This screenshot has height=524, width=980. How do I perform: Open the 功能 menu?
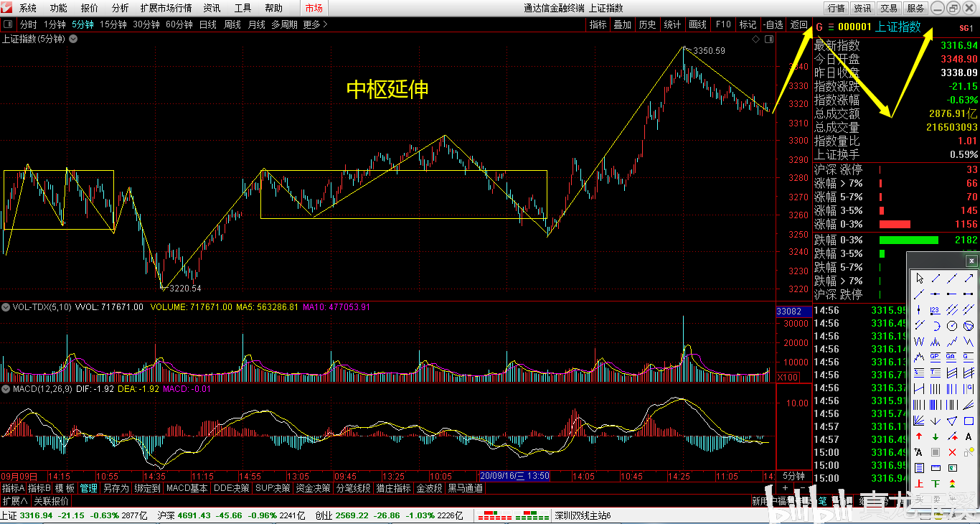click(x=59, y=8)
